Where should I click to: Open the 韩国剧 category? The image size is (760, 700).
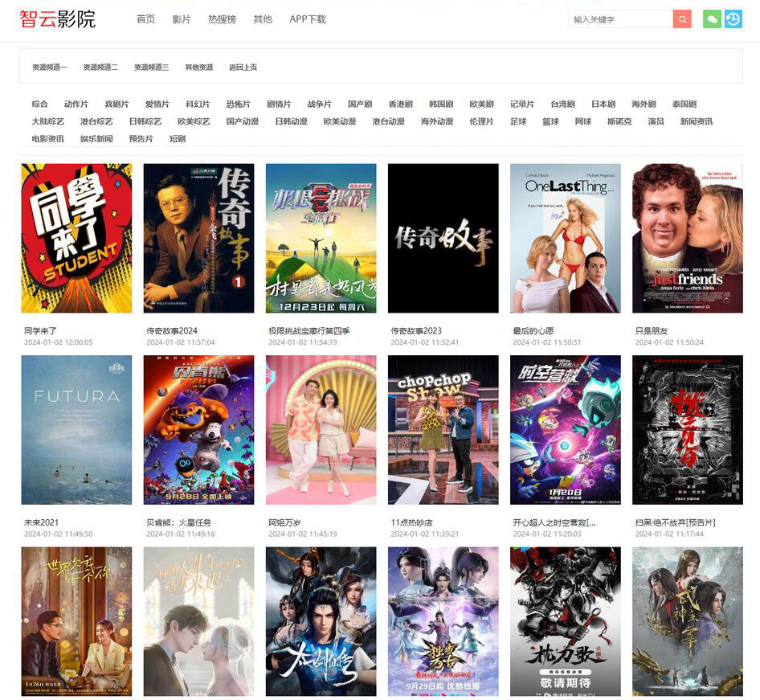[x=441, y=104]
